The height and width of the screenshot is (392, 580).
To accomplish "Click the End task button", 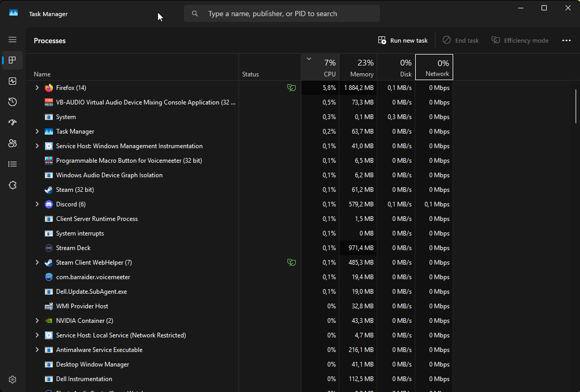I will [x=460, y=41].
